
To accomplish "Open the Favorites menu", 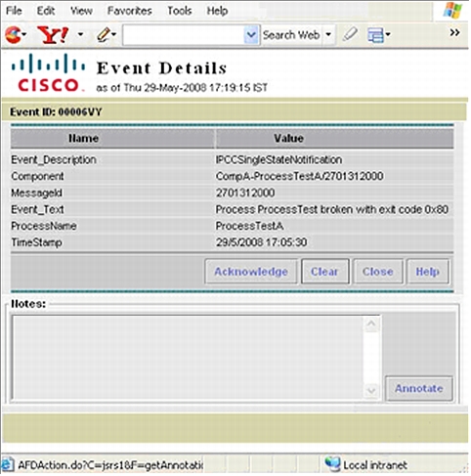I will [130, 11].
